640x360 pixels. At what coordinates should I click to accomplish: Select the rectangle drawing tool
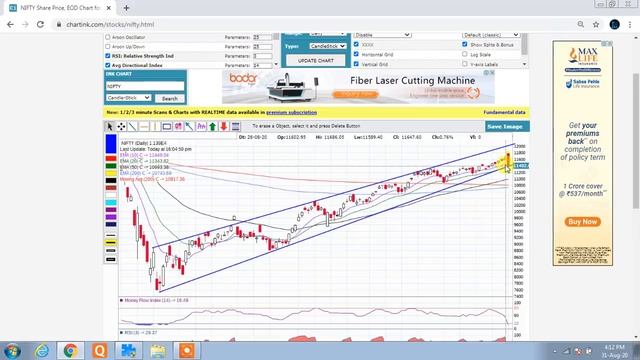[167, 127]
